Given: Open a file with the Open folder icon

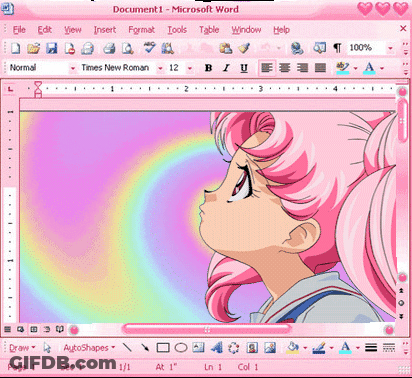Looking at the screenshot, I should click(33, 48).
